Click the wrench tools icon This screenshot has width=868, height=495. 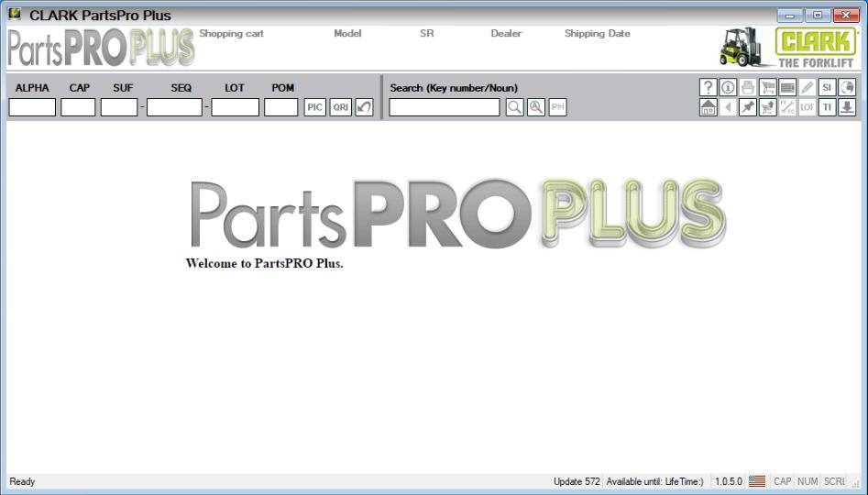pos(787,107)
